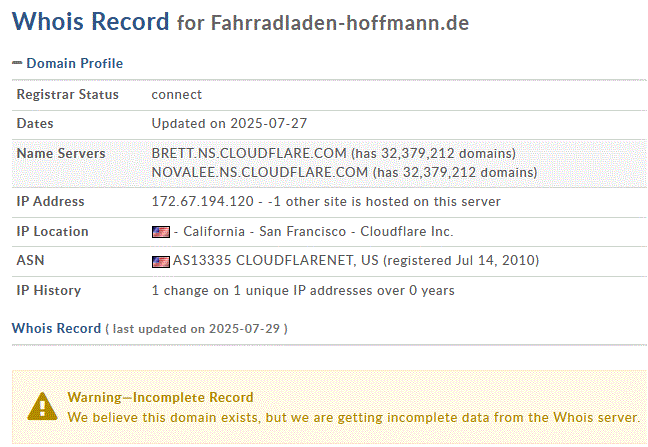Click the 'Warning—Incomplete Record' heading
This screenshot has height=447, width=648.
(160, 397)
